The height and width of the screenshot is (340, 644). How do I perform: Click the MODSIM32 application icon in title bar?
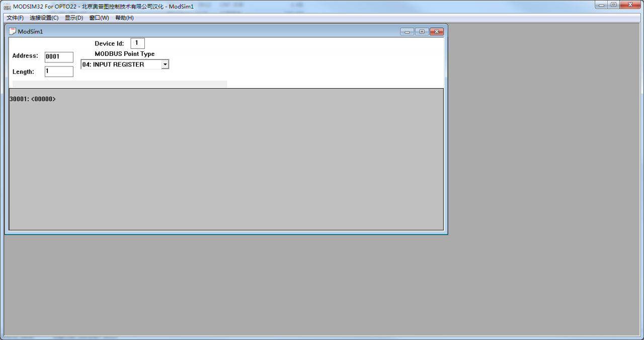pyautogui.click(x=7, y=7)
